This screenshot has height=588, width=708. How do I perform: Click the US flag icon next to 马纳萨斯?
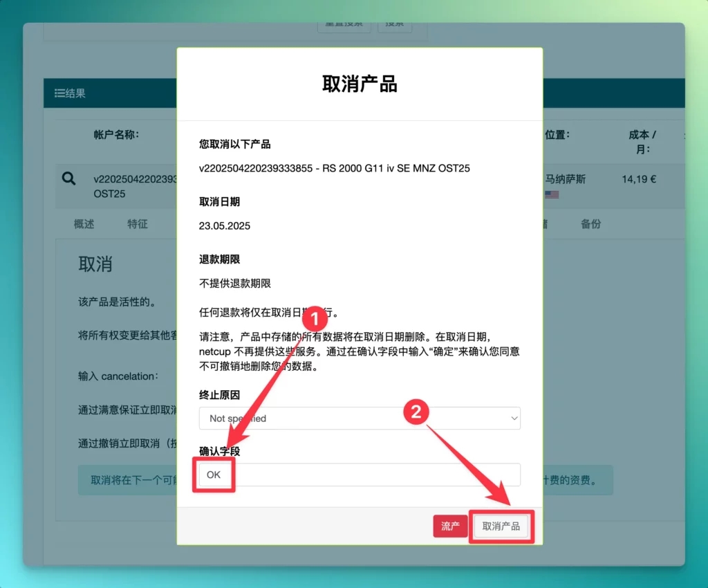(x=551, y=194)
